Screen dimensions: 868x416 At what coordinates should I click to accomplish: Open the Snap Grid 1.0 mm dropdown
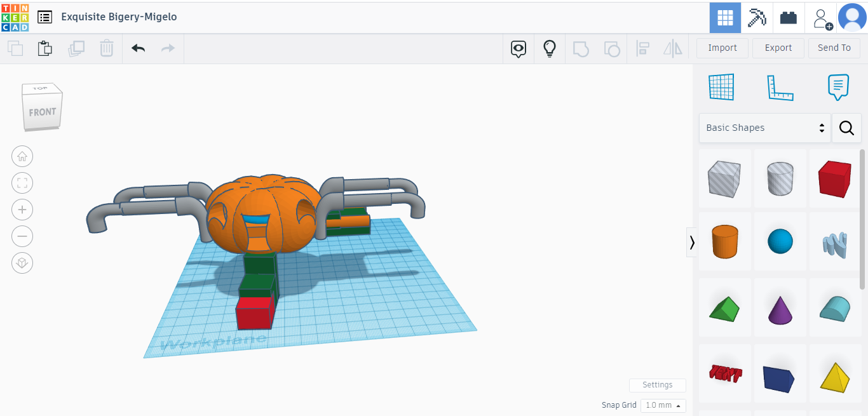[x=663, y=405]
